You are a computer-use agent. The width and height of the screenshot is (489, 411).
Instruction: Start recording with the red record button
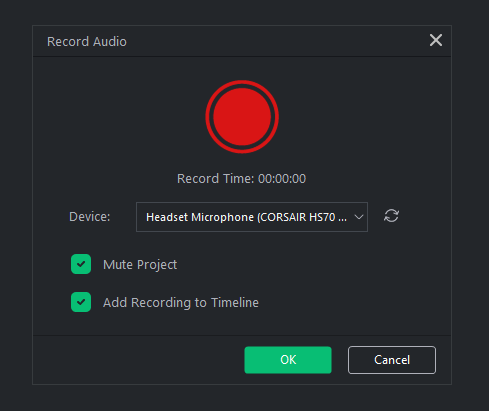(242, 117)
